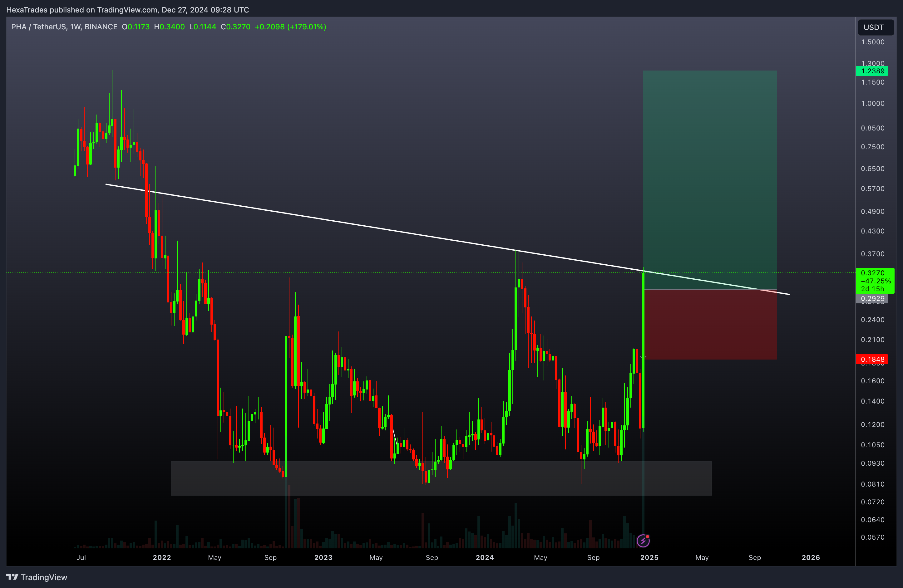The width and height of the screenshot is (903, 588).
Task: Select the grey support zone rectangle
Action: tap(441, 478)
